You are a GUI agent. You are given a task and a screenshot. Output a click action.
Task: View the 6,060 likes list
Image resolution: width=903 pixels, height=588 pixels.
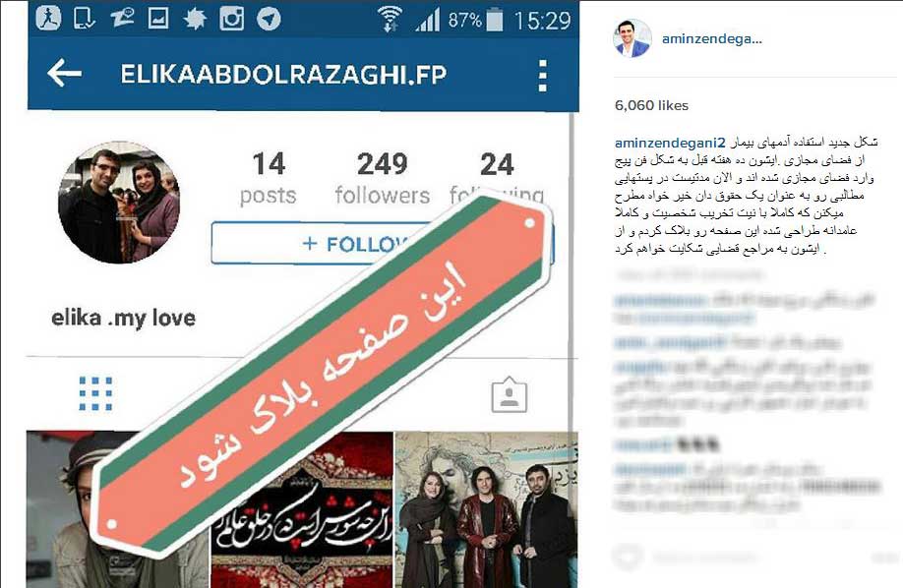(x=651, y=105)
